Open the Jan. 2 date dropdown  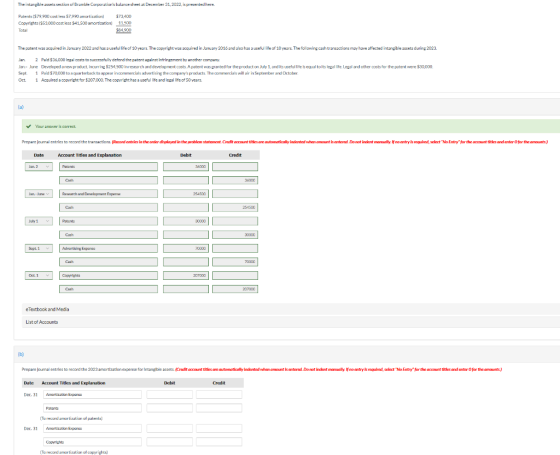click(x=39, y=166)
